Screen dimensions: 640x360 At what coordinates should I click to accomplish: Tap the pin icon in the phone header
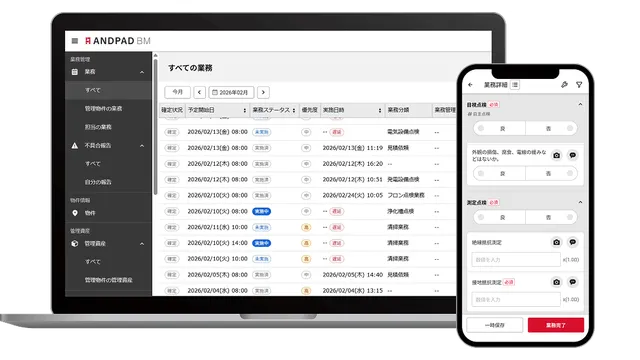click(564, 84)
